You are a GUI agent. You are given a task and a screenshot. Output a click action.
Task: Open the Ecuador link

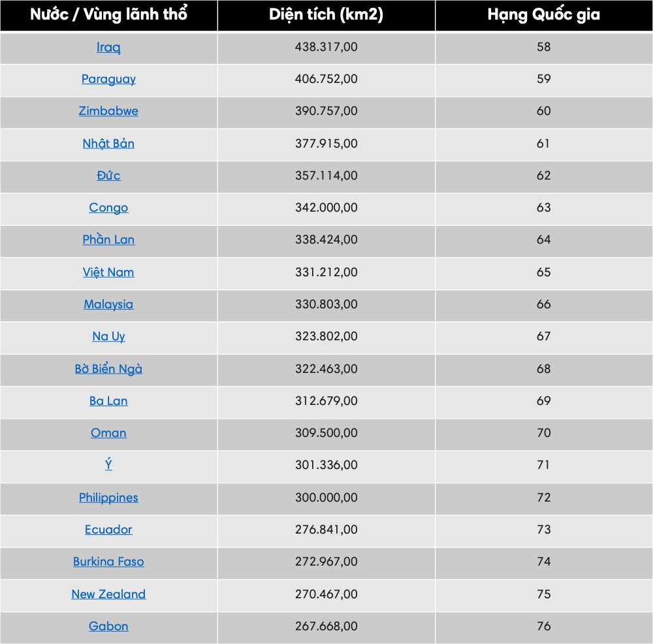click(108, 530)
